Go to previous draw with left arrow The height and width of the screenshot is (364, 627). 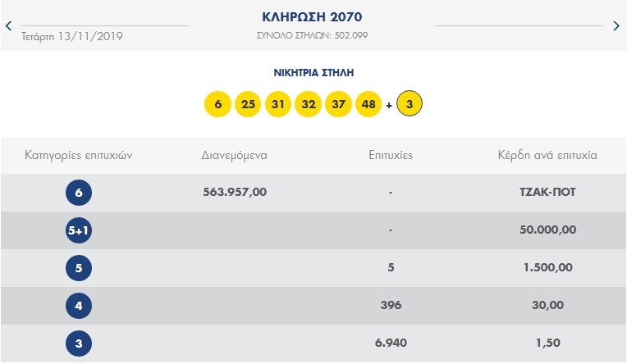click(x=9, y=26)
